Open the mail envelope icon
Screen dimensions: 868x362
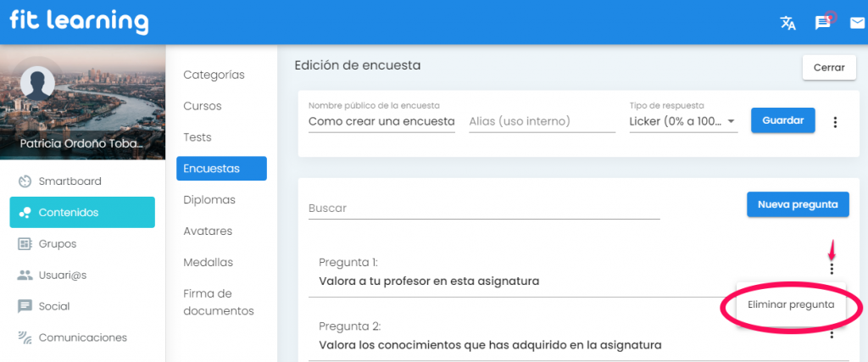click(857, 23)
